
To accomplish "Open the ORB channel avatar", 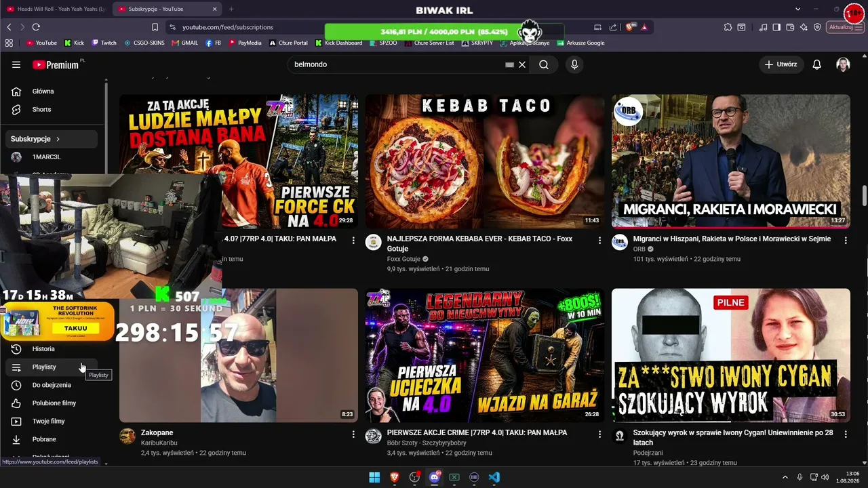I will tap(620, 243).
